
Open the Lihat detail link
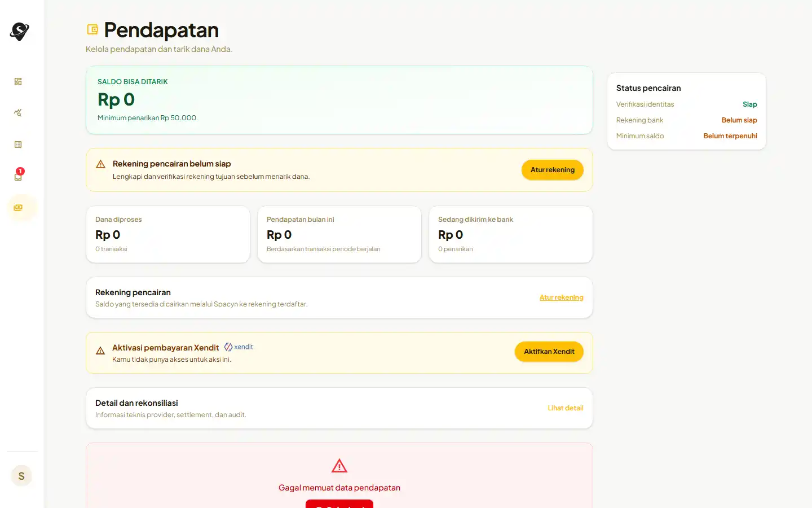[x=566, y=408]
